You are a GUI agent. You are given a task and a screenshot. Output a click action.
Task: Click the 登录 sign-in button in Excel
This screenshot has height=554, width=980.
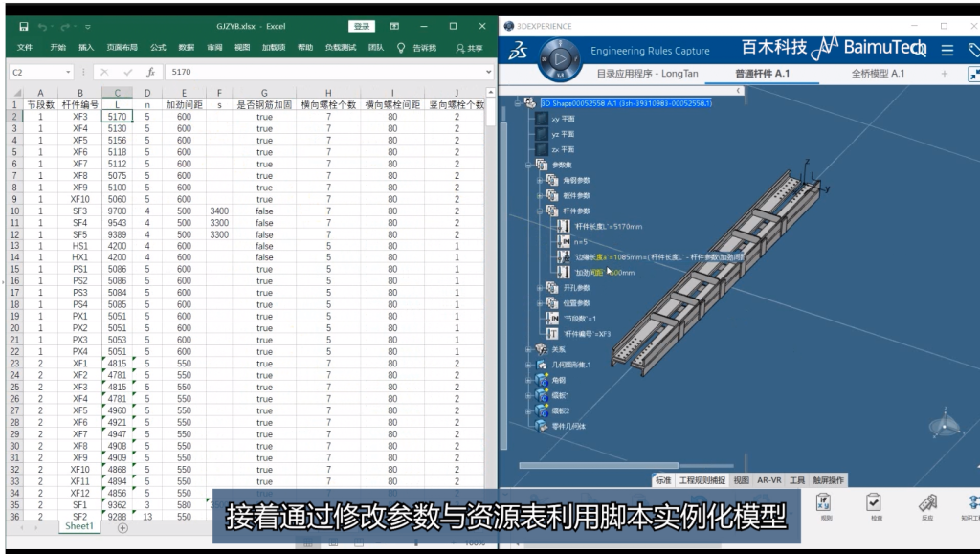362,26
